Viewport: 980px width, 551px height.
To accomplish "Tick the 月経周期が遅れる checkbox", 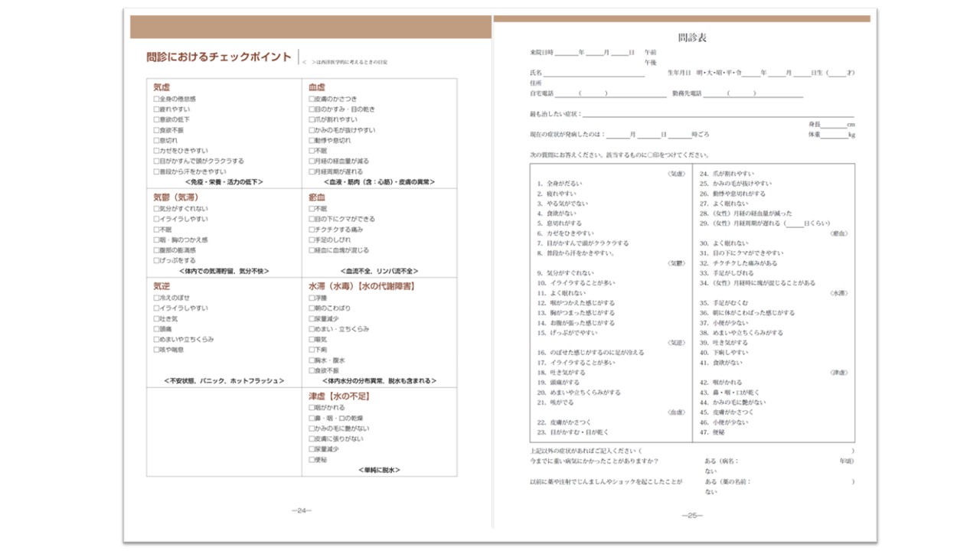I will pyautogui.click(x=311, y=172).
